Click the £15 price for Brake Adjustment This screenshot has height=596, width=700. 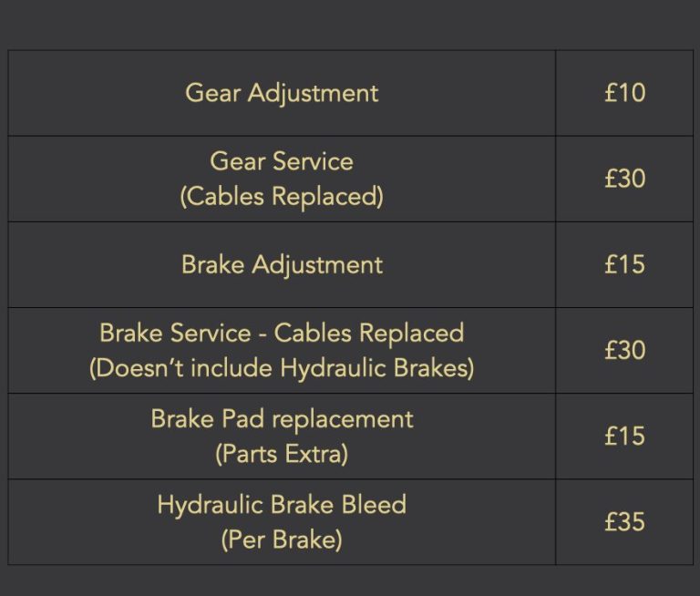pyautogui.click(x=624, y=264)
